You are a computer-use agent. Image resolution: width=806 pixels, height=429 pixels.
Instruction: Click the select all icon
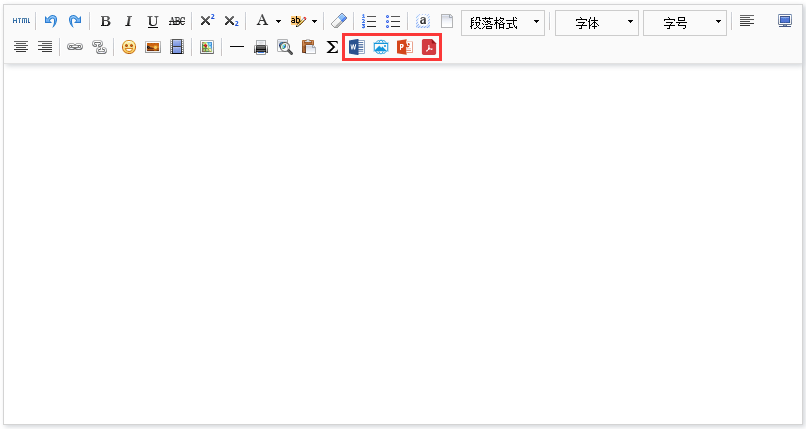pyautogui.click(x=423, y=21)
